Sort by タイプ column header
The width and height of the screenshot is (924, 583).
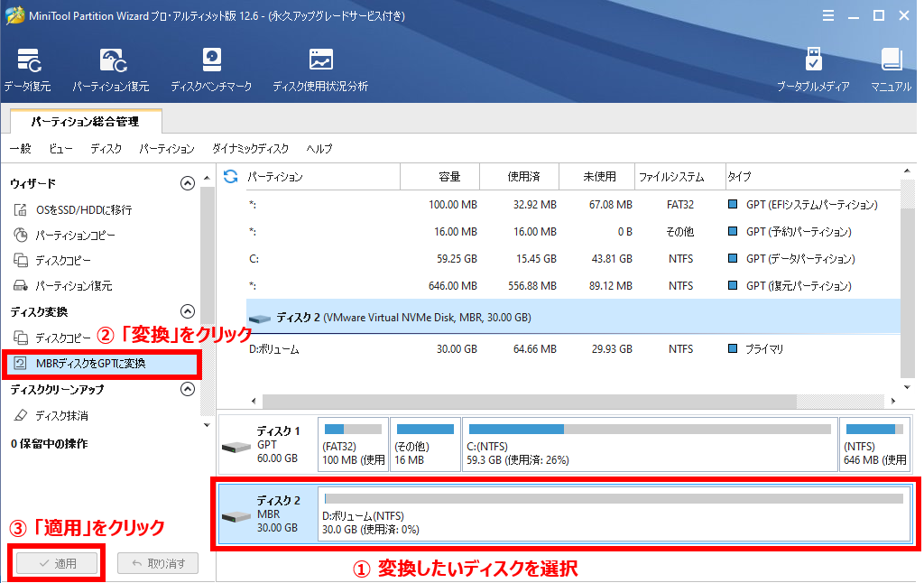(x=813, y=176)
